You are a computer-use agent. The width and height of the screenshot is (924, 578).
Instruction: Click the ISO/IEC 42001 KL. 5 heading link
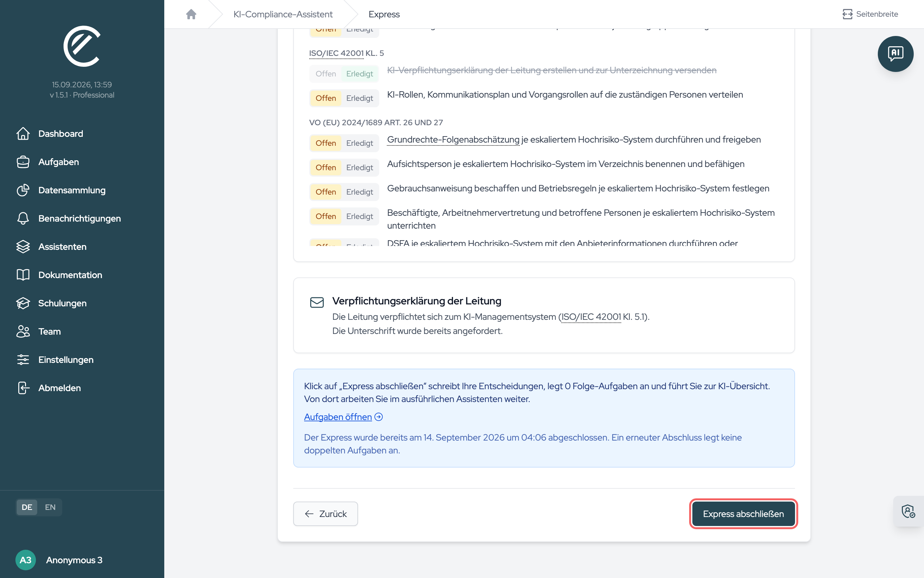tap(336, 53)
